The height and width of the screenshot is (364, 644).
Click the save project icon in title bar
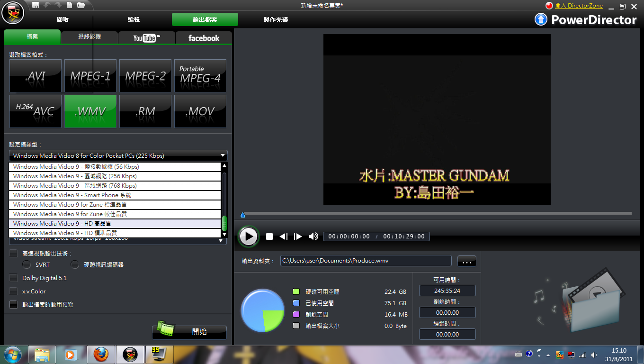click(36, 5)
